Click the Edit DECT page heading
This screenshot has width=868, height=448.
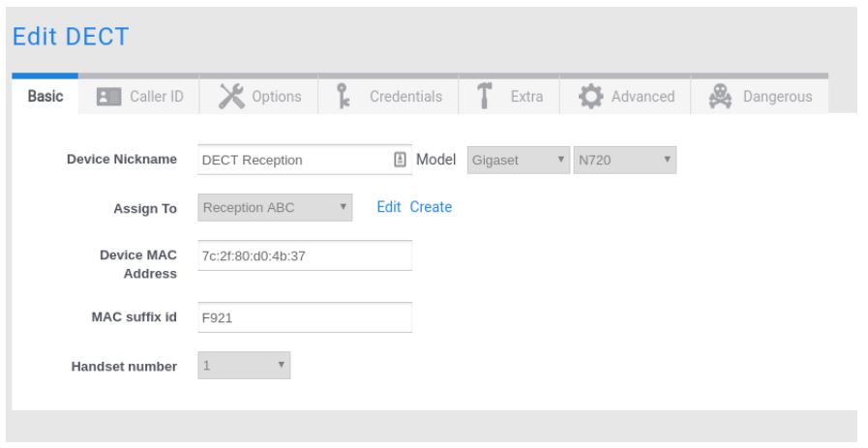pyautogui.click(x=70, y=37)
